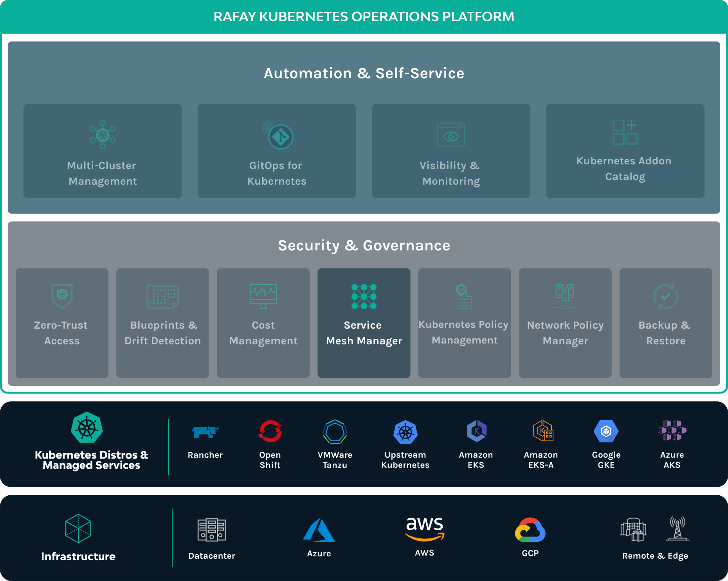Screen dimensions: 728x581
Task: Click the Amazon EKS-A orange logo
Action: point(543,431)
